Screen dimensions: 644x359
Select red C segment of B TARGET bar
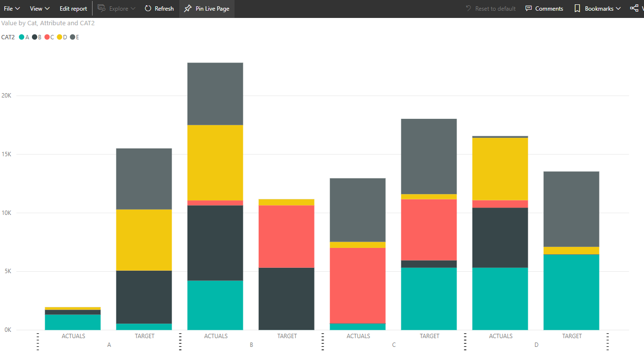[x=286, y=237]
